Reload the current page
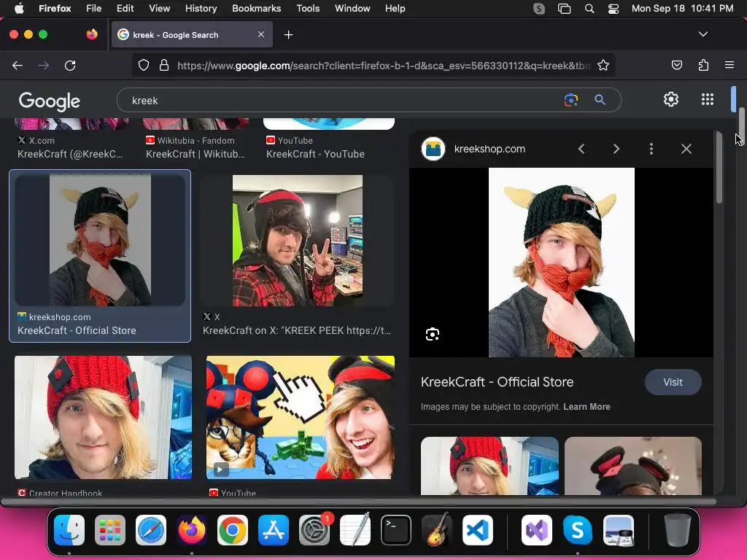 pyautogui.click(x=70, y=65)
